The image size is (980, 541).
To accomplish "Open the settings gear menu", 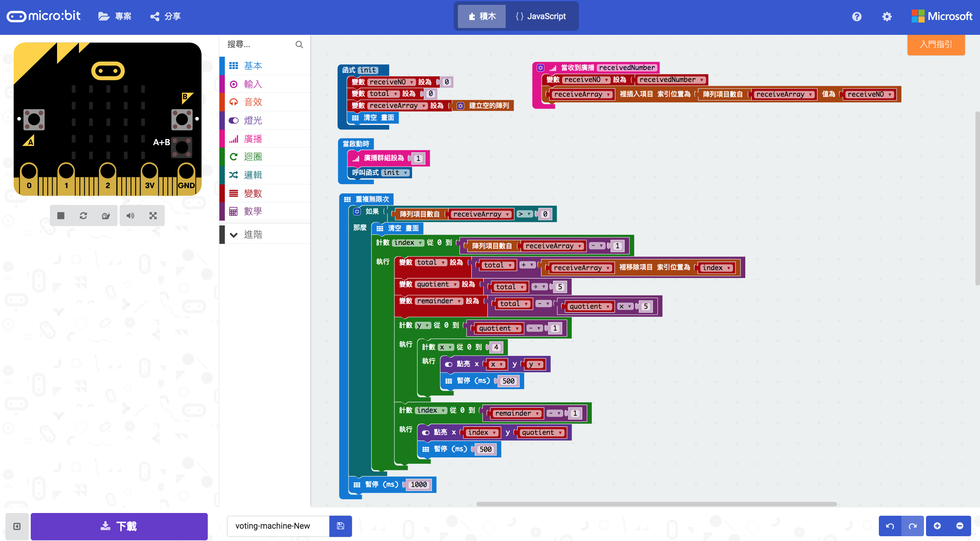I will tap(887, 16).
